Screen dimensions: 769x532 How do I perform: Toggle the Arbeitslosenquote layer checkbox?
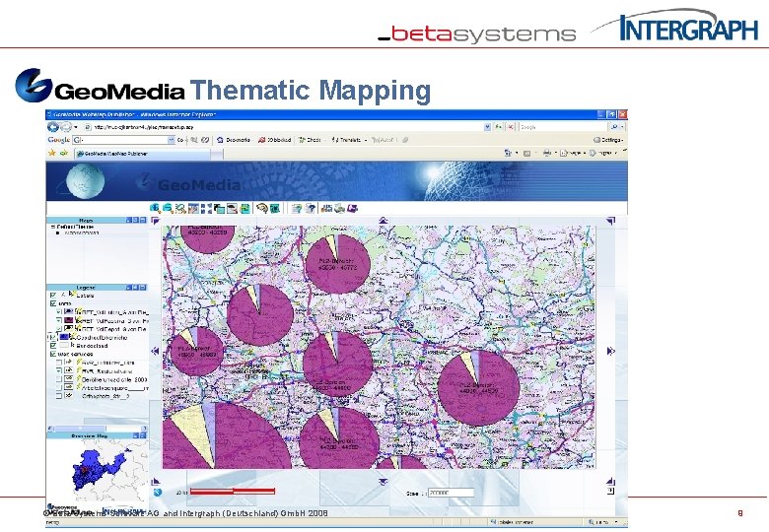pyautogui.click(x=59, y=387)
